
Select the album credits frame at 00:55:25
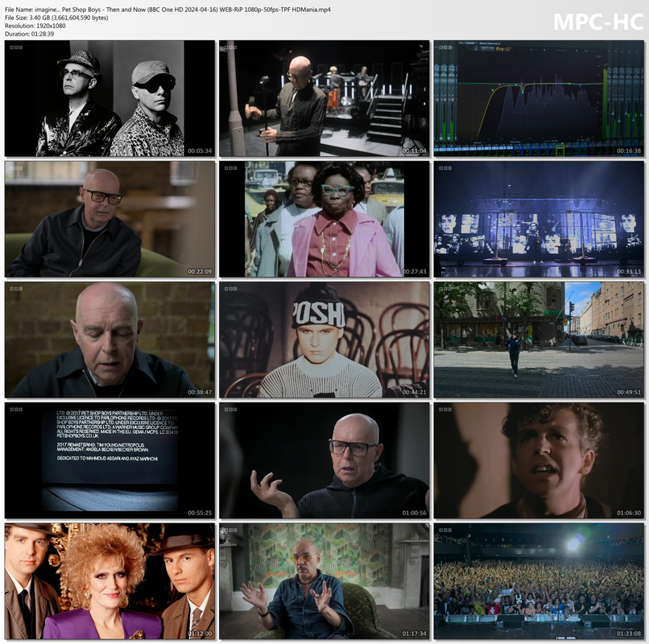(110, 460)
